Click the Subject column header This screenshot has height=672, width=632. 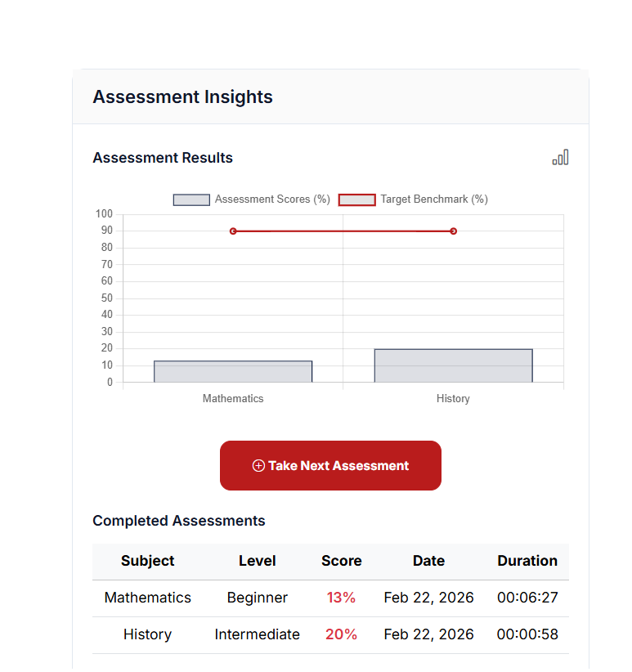148,561
